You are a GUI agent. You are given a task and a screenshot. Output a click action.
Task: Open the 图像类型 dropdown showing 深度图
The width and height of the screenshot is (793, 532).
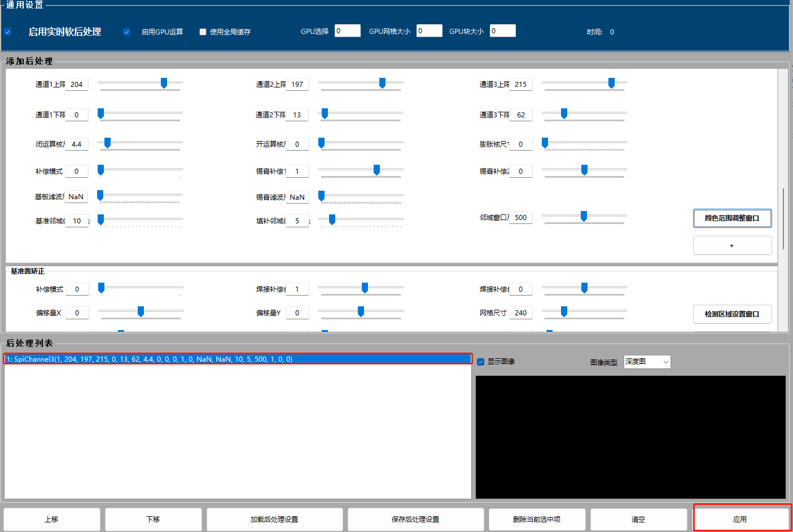click(647, 362)
